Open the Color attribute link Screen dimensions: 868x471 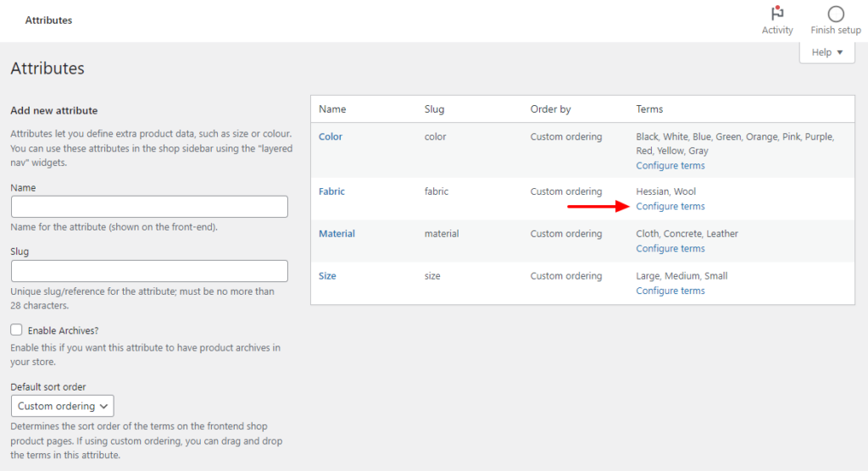pos(331,136)
